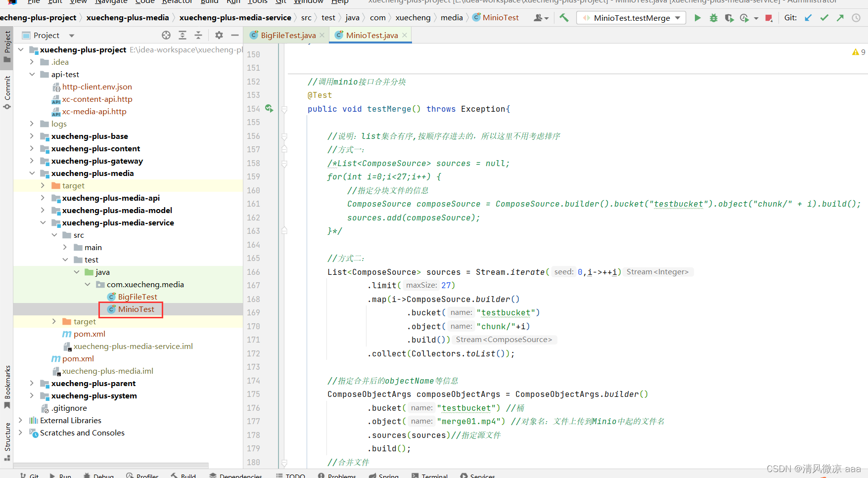
Task: Select xuecheng-plus-media-service.iml file
Action: click(133, 346)
